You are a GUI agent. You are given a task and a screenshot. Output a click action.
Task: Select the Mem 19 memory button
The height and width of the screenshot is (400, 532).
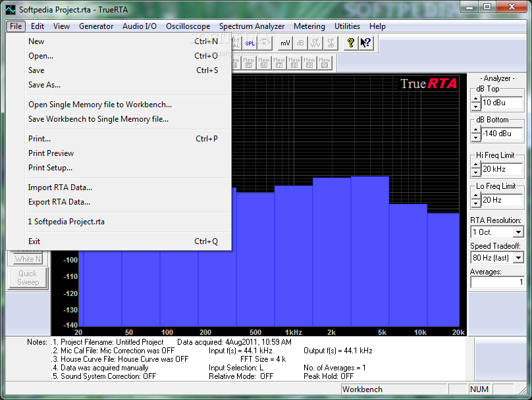pos(309,63)
